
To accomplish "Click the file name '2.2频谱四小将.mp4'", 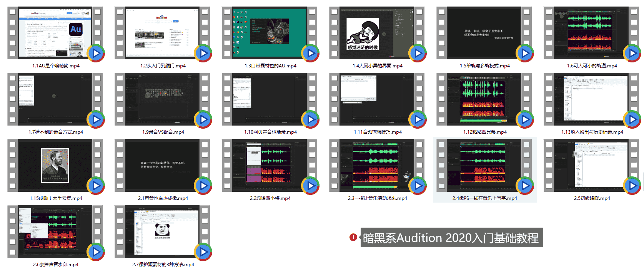I will pyautogui.click(x=270, y=198).
